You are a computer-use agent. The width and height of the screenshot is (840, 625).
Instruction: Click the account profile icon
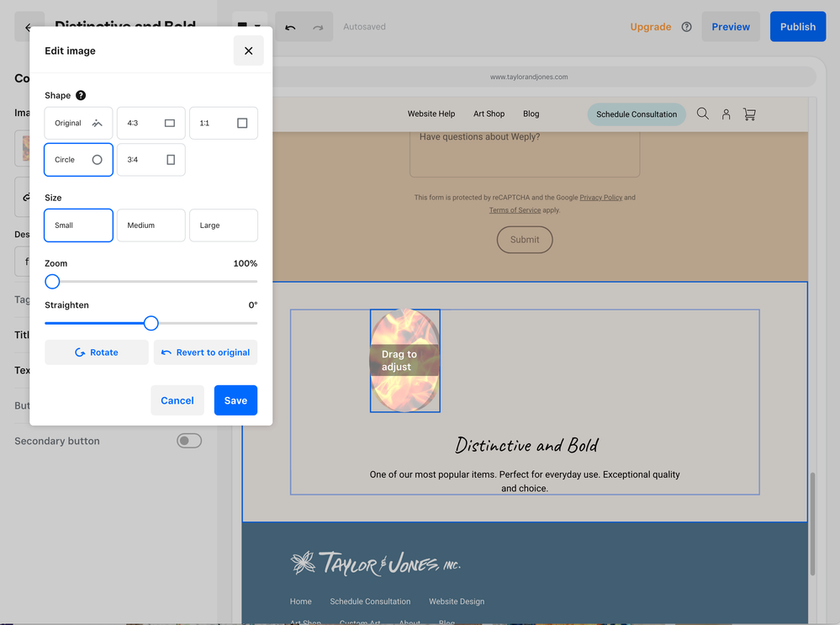(x=726, y=114)
